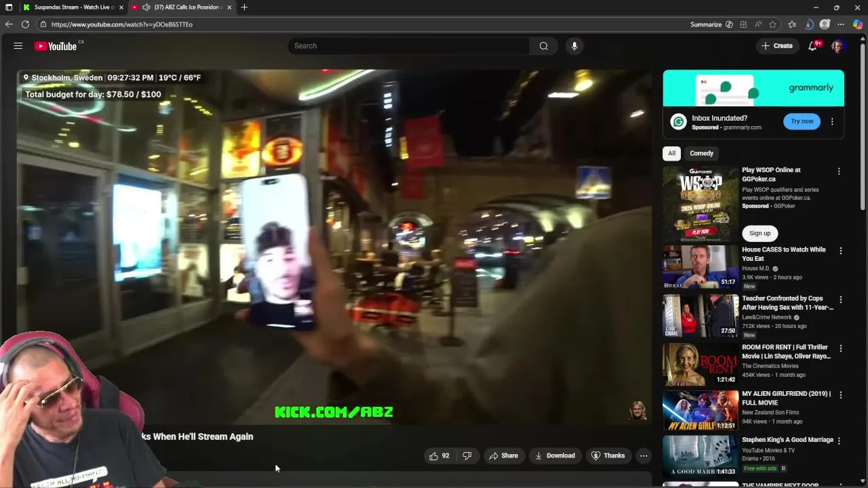Open more actions below the video
Viewport: 868px width, 488px height.
pyautogui.click(x=644, y=455)
